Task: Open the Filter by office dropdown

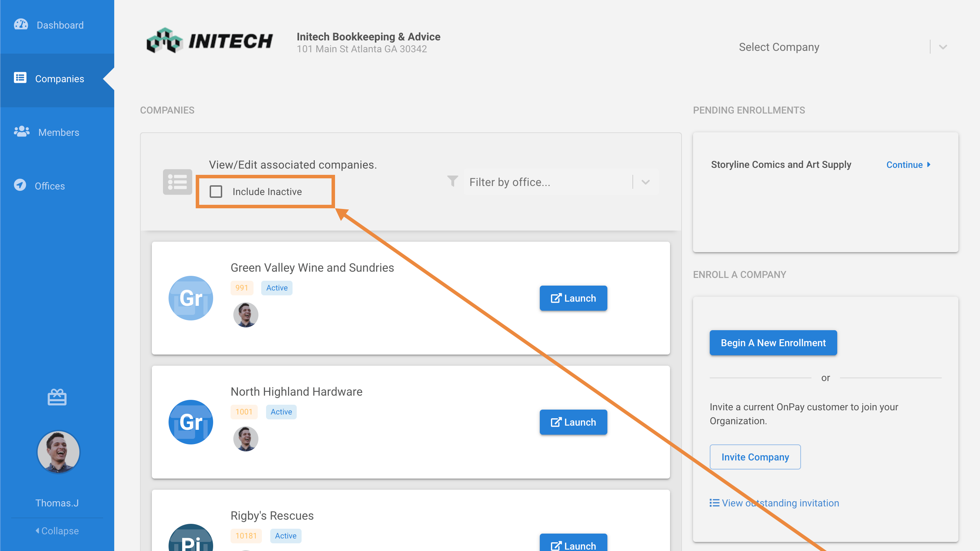Action: point(561,182)
